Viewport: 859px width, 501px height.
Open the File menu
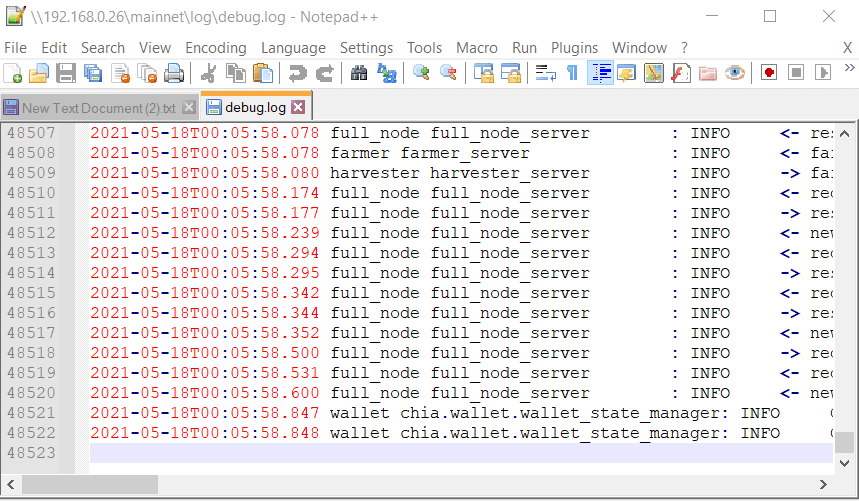[x=15, y=48]
